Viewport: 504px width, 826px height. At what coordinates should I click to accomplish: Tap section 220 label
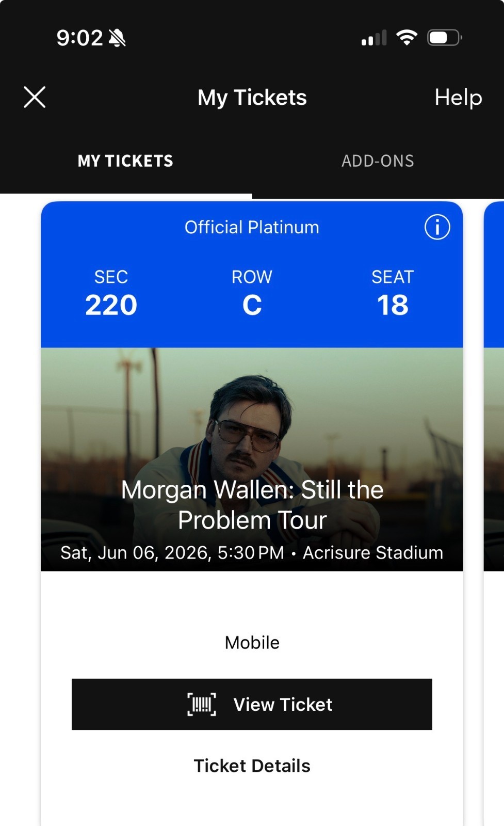(110, 304)
